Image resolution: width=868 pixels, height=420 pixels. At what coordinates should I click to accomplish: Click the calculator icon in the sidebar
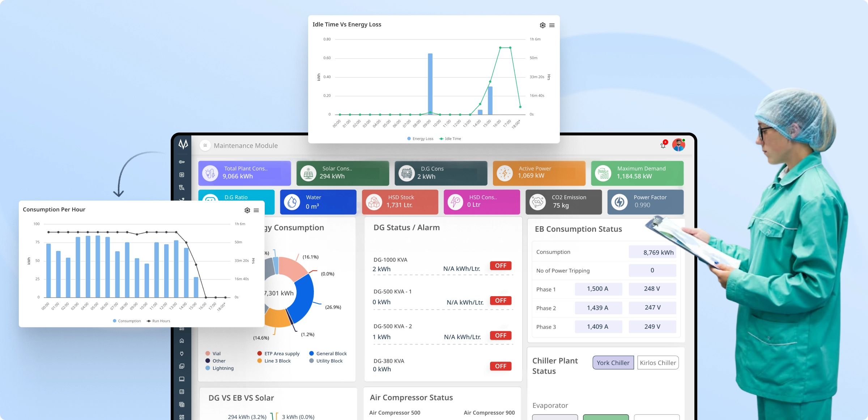pyautogui.click(x=182, y=392)
